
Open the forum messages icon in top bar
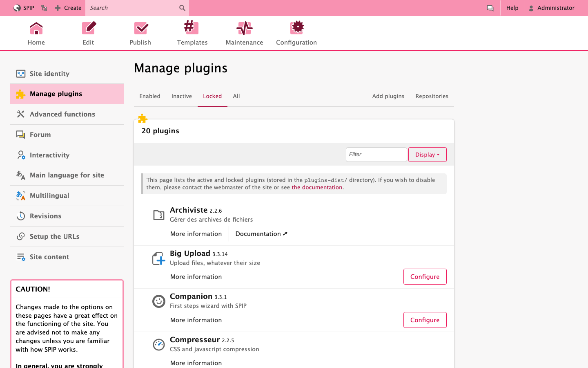(490, 8)
